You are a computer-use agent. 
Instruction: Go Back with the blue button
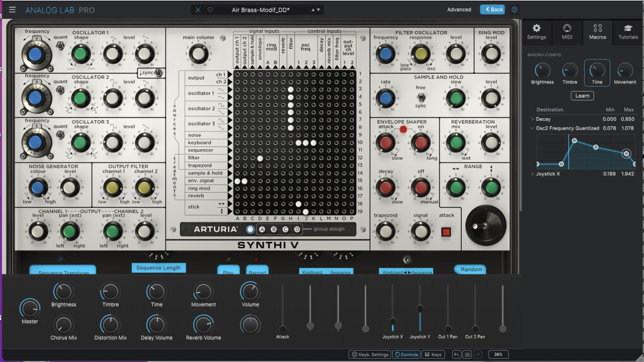tap(492, 9)
